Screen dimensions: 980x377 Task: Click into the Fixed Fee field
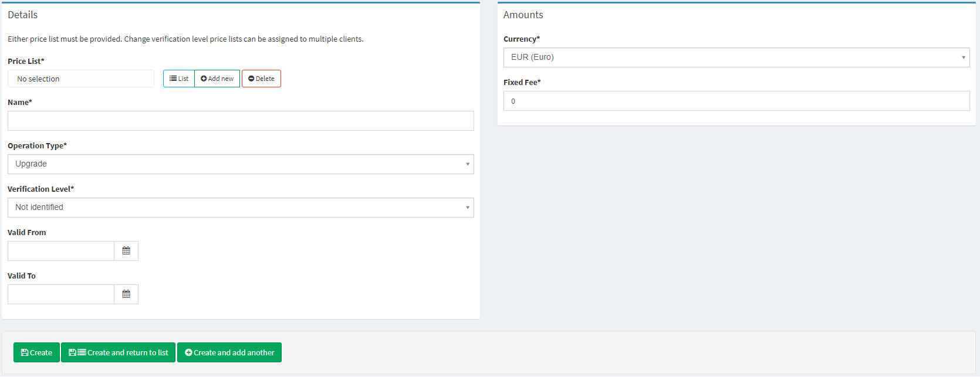pyautogui.click(x=736, y=101)
